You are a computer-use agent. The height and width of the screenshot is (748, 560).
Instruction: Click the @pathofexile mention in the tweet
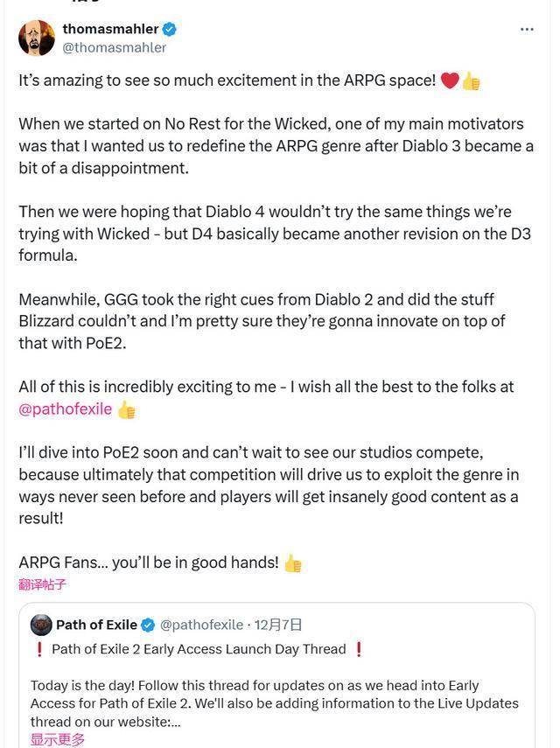(x=65, y=409)
